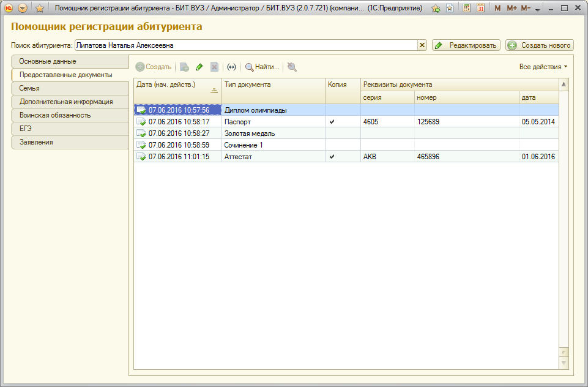588x387 pixels.
Task: Open the Дополнительная информация tab
Action: tap(70, 102)
